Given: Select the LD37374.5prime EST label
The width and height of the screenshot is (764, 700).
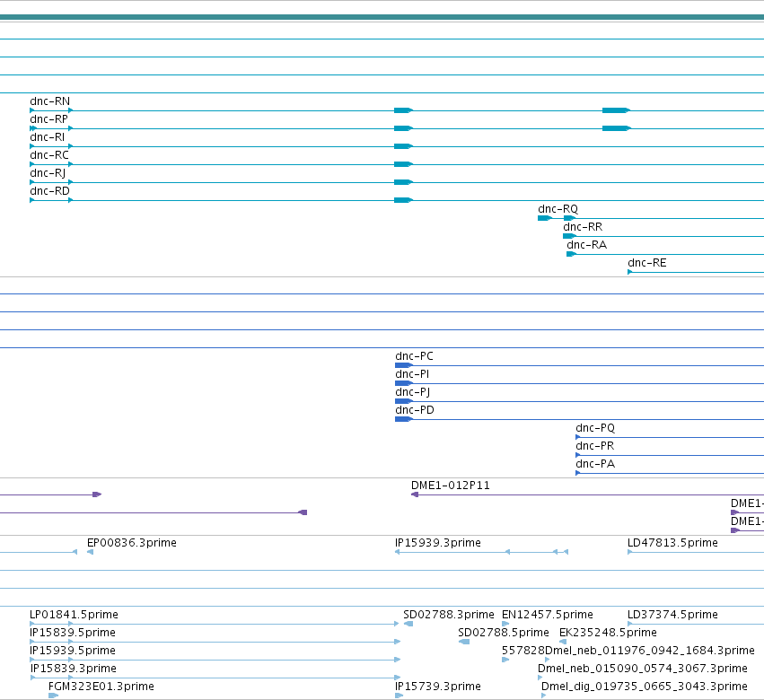Looking at the screenshot, I should tap(673, 615).
